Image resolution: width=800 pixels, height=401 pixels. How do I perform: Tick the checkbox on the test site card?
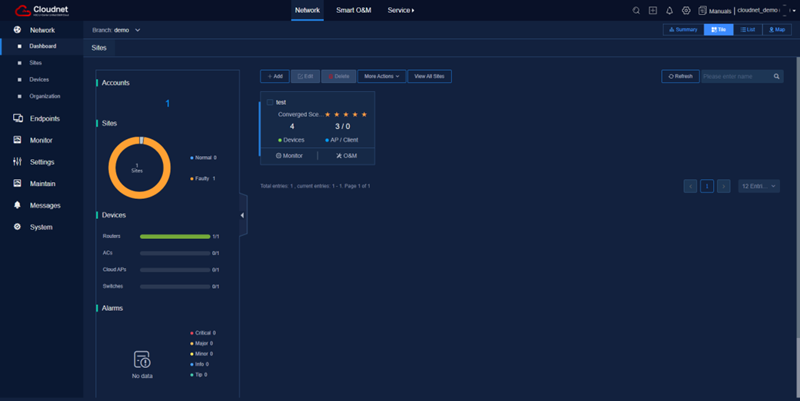(269, 102)
